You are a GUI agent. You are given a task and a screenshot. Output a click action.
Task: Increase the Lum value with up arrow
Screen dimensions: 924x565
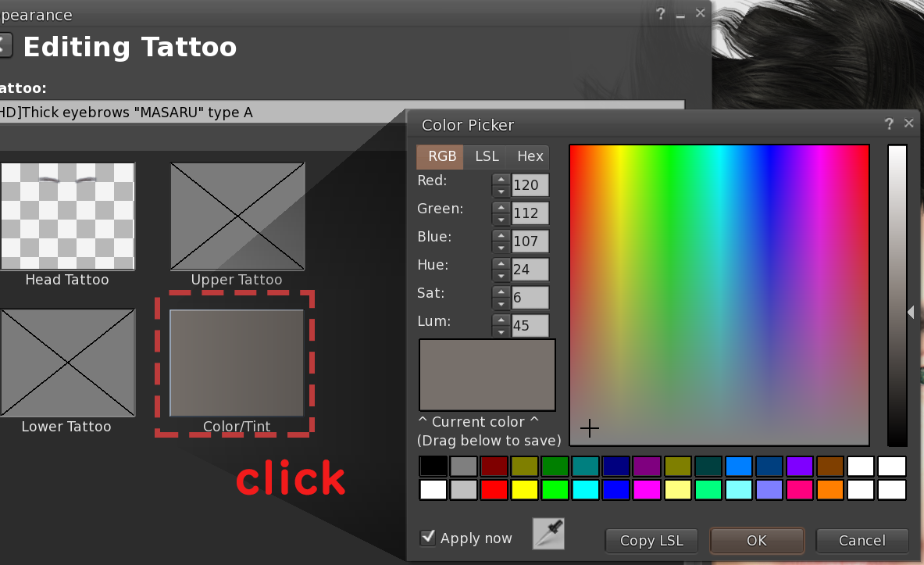[x=501, y=320]
